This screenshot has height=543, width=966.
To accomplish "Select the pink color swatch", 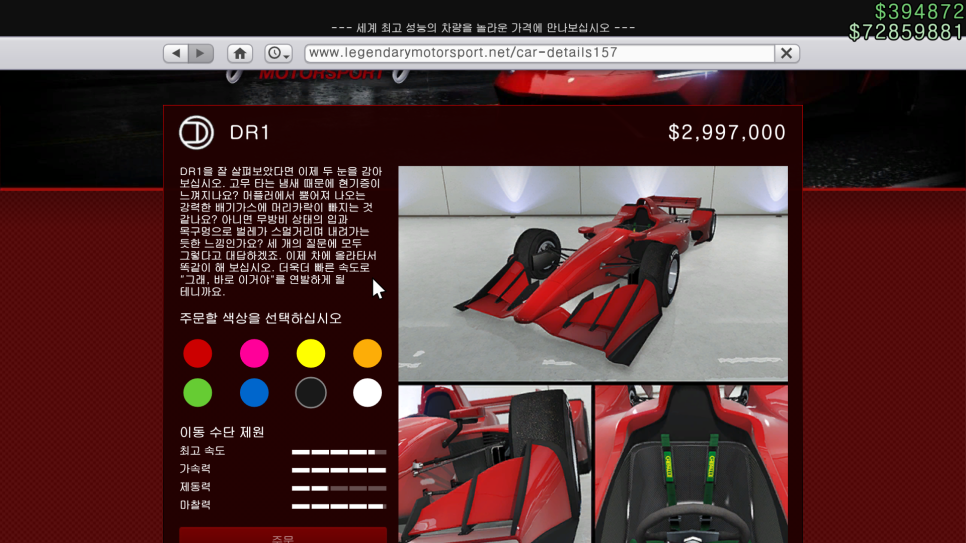I will [254, 354].
